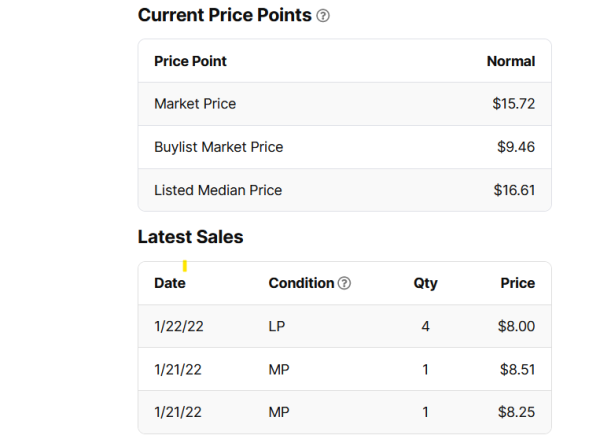Select the Price Point column header
This screenshot has width=600, height=439.
tap(190, 61)
